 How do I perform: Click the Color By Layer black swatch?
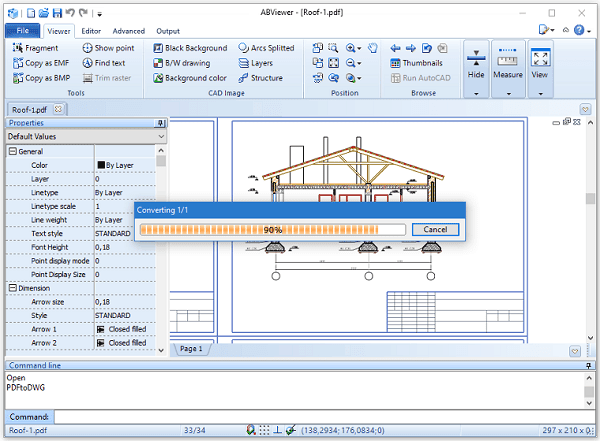point(101,165)
